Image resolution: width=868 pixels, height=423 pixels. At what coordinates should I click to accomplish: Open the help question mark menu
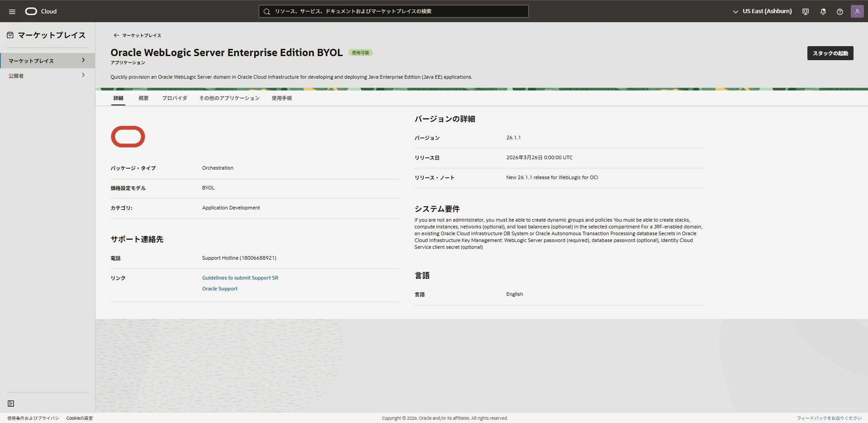point(840,11)
